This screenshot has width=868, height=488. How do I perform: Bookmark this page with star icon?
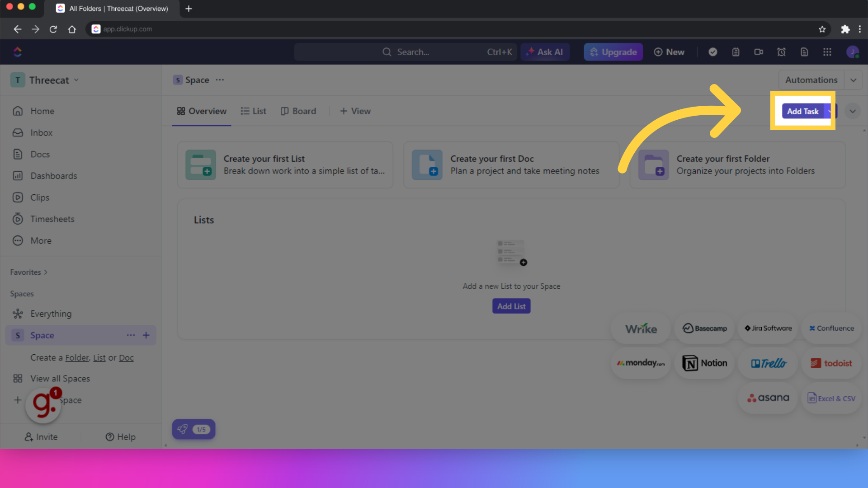[822, 29]
